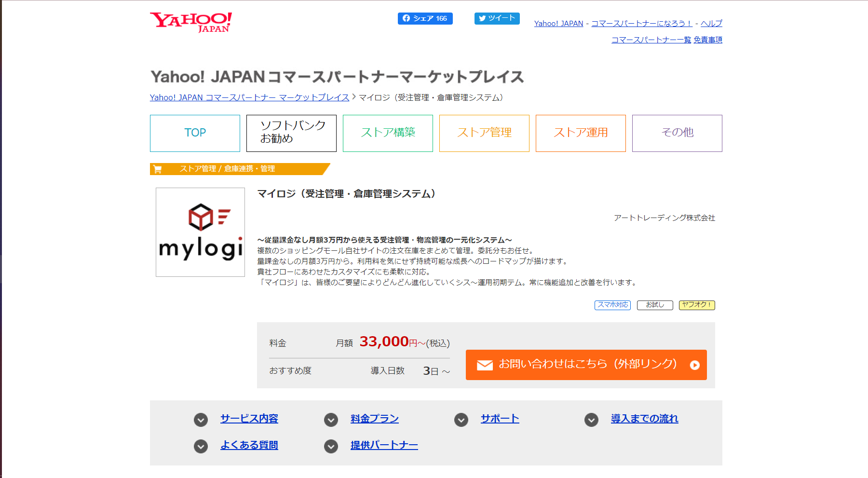
Task: Click the スマホ対応 tag badge
Action: pos(612,305)
